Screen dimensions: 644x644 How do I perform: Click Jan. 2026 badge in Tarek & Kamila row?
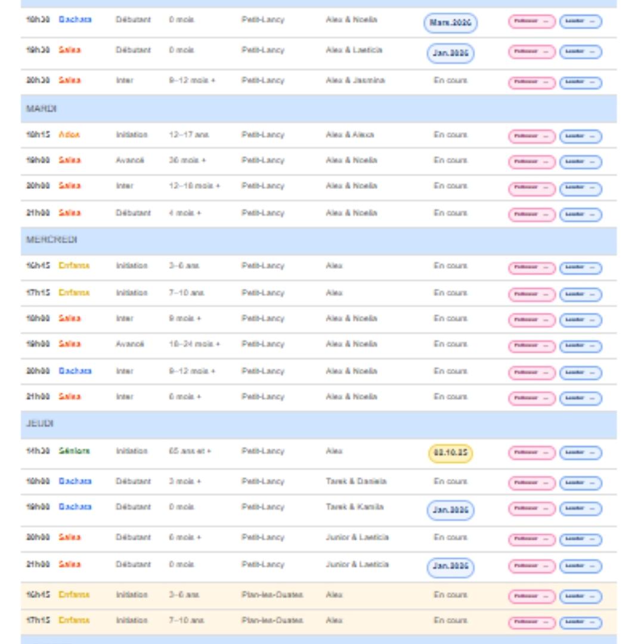(x=451, y=510)
